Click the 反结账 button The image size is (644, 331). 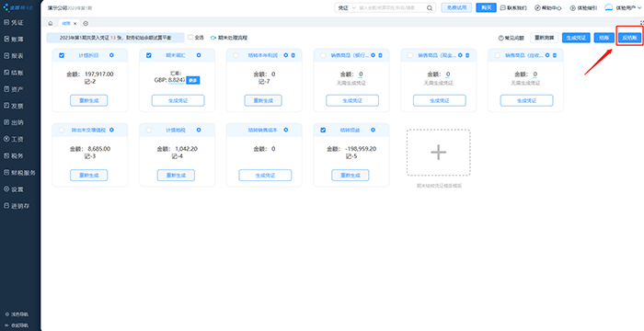(x=629, y=38)
